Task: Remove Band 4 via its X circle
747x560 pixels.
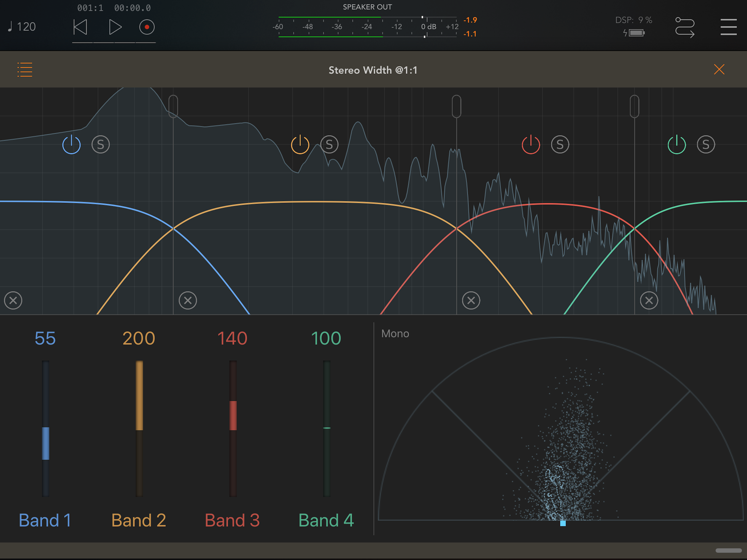Action: pyautogui.click(x=649, y=300)
